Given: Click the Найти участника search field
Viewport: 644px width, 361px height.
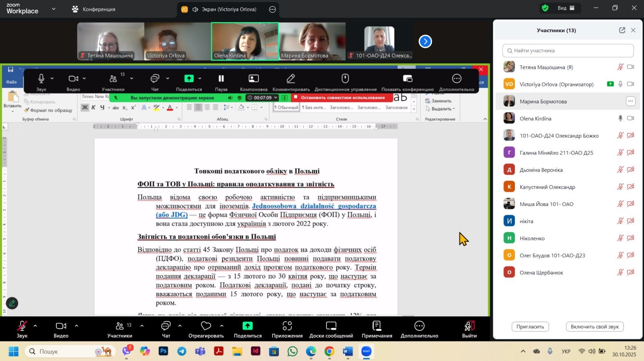Looking at the screenshot, I should pos(568,51).
